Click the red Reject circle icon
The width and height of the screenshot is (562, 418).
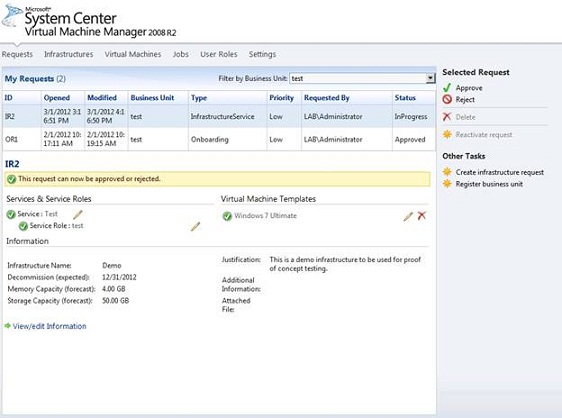coord(447,99)
